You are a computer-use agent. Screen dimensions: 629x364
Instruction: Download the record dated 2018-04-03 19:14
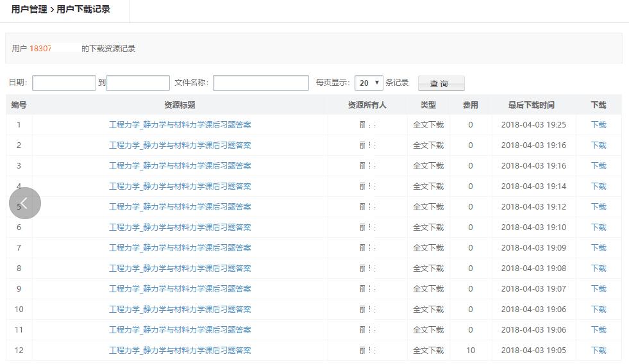coord(598,186)
